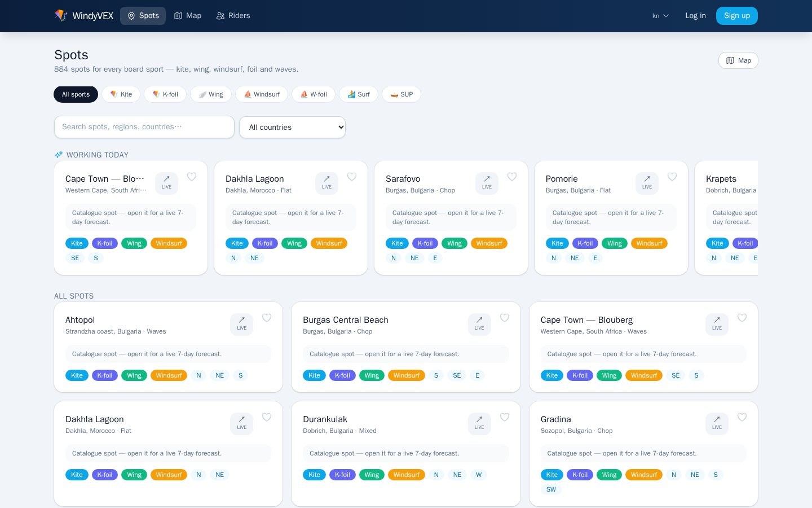Open the Pomorie spot title
This screenshot has width=812, height=508.
pyautogui.click(x=562, y=179)
